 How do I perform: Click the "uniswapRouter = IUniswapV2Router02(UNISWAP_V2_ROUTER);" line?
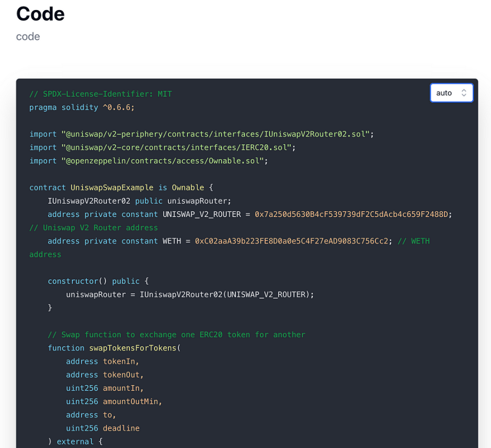pos(190,295)
